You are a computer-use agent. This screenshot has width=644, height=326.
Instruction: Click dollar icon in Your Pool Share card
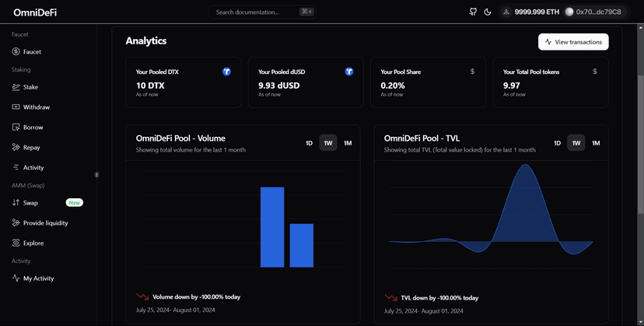point(472,72)
